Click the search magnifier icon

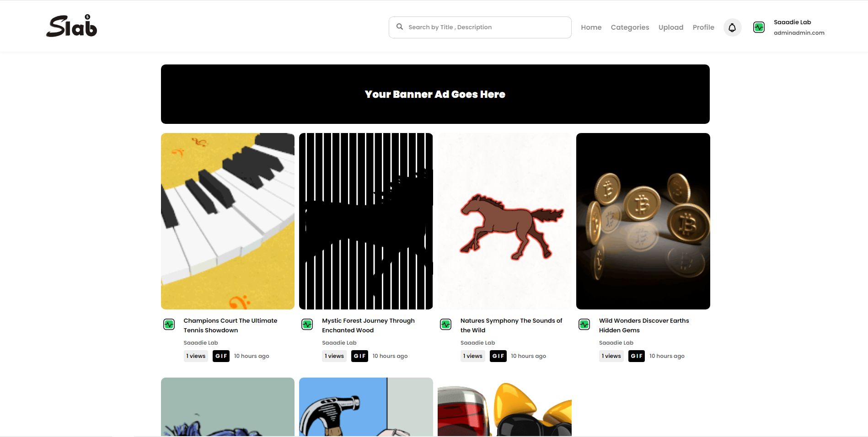pos(400,27)
